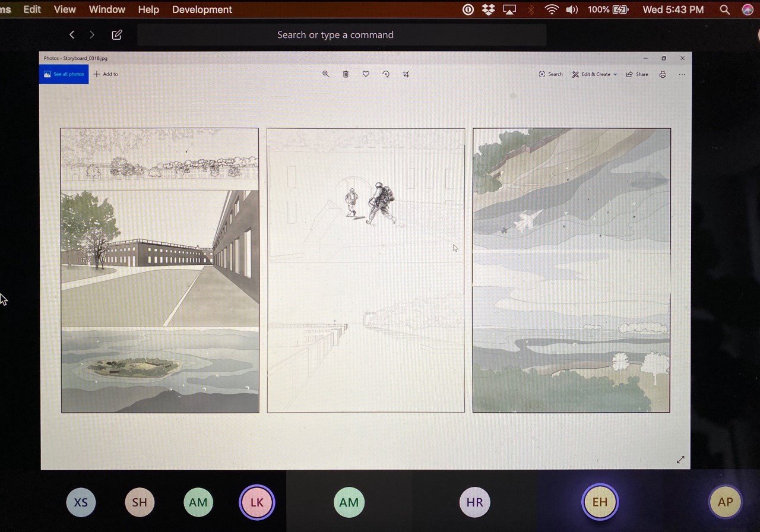The image size is (760, 532).
Task: Click the right storyboard panel with jet
Action: pyautogui.click(x=571, y=270)
